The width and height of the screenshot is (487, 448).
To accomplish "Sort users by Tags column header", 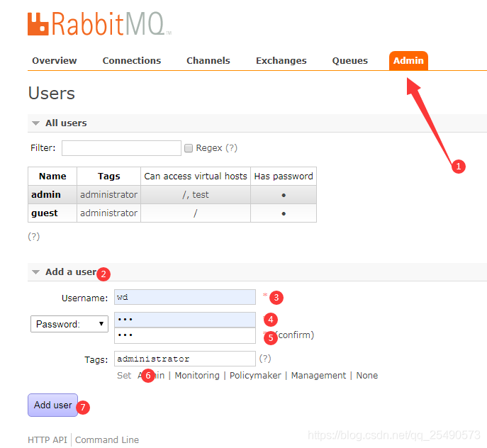I will pyautogui.click(x=108, y=177).
